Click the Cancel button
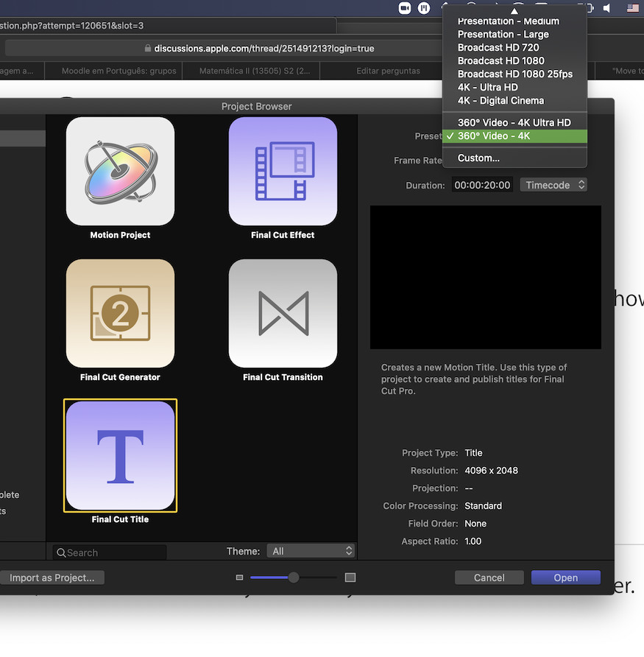Image resolution: width=644 pixels, height=657 pixels. pyautogui.click(x=489, y=577)
